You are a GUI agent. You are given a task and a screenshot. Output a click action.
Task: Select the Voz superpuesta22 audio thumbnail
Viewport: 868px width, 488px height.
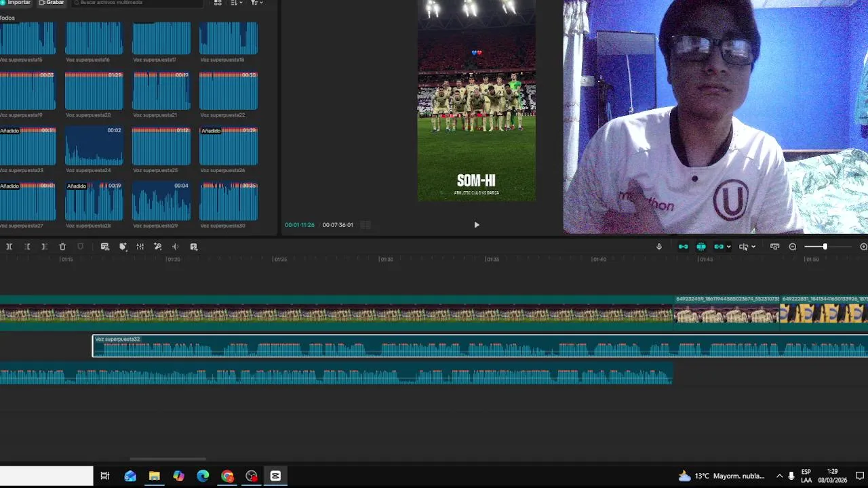pyautogui.click(x=229, y=91)
